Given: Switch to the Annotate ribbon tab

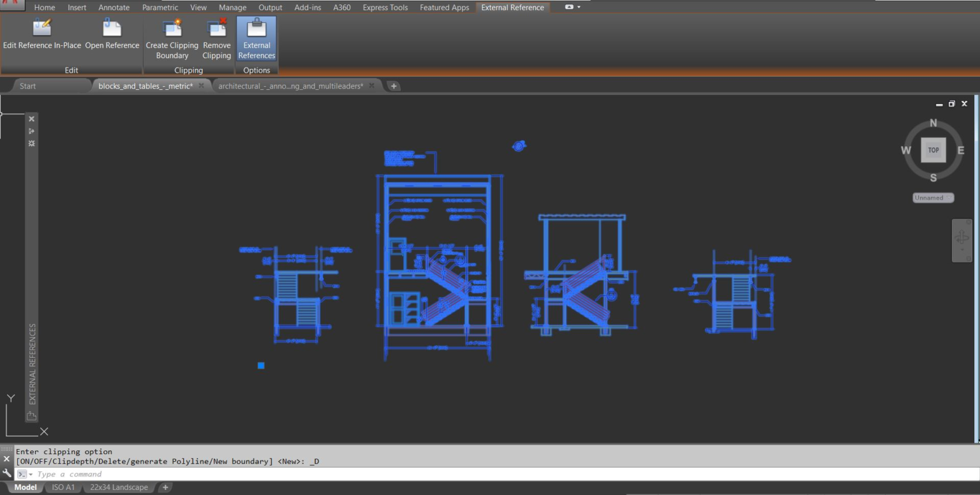Looking at the screenshot, I should (114, 8).
